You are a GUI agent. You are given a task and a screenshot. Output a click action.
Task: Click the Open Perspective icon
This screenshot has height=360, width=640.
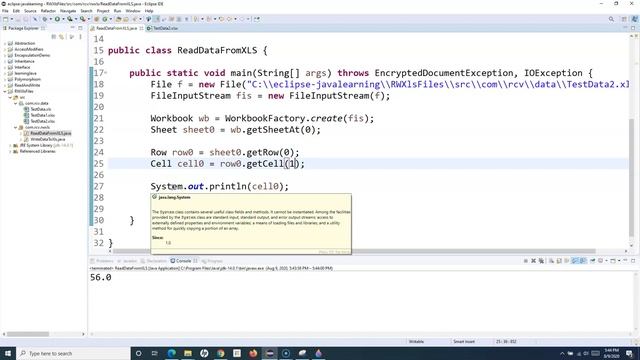(624, 19)
